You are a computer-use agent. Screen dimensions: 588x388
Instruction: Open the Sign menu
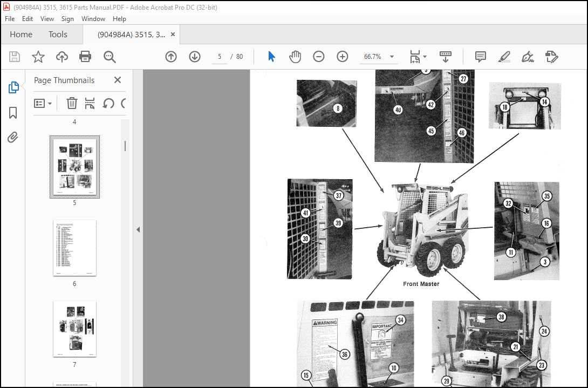67,19
